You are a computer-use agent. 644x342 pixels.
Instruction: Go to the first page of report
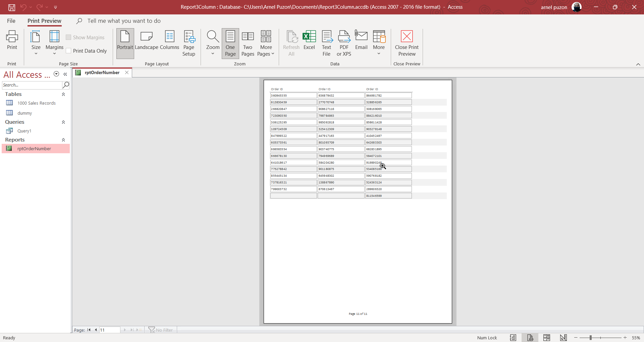(x=89, y=330)
